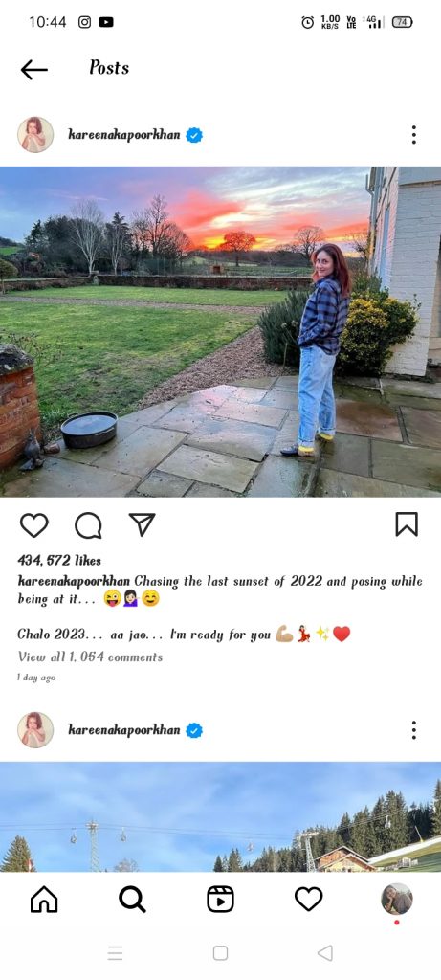Open the sunset garden photo

(220, 332)
